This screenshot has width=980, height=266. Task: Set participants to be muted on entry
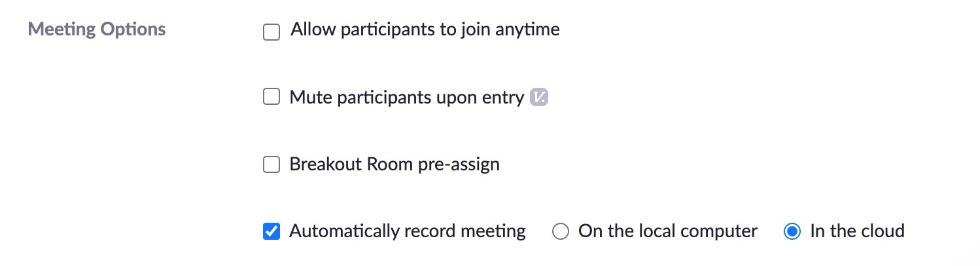271,98
